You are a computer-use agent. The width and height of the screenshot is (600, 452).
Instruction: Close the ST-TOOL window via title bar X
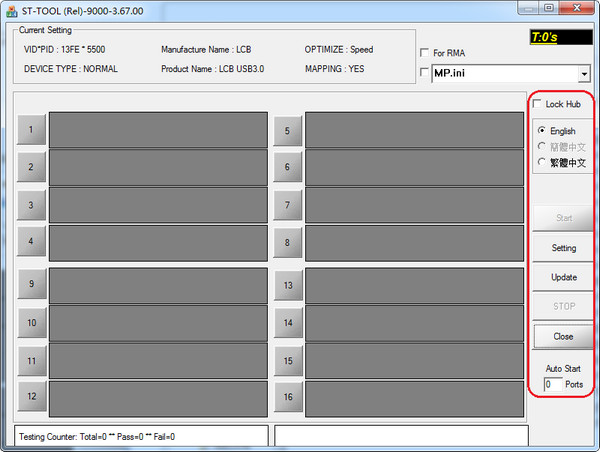(577, 8)
